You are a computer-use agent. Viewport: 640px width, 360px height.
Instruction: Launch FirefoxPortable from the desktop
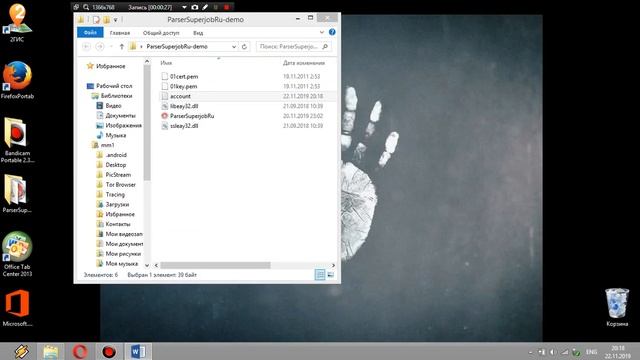pos(17,80)
